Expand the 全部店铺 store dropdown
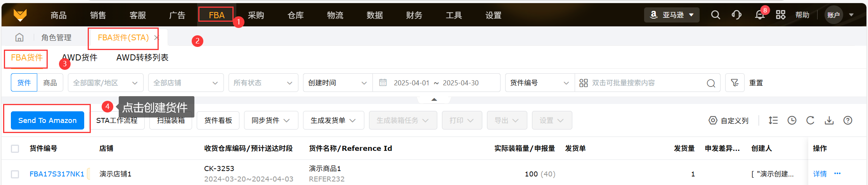Screen dimensions: 868x185 (185, 83)
